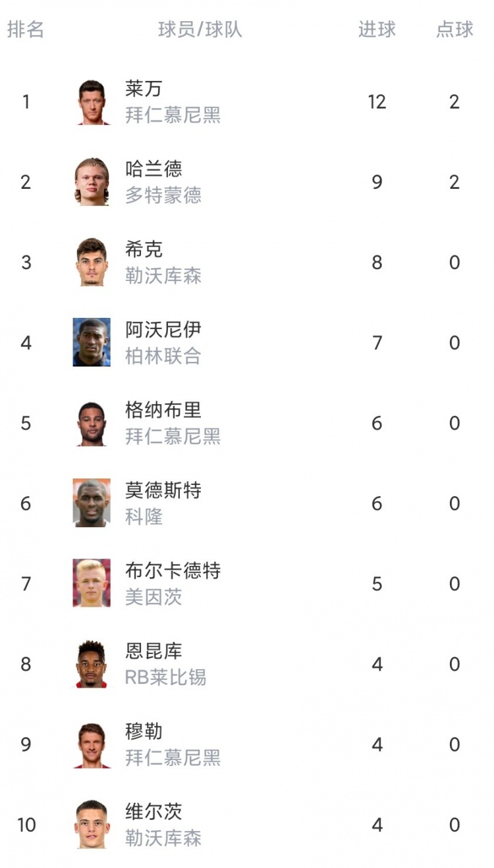Viewport: 494px width, 868px height.
Task: Click 美因茨 team name under 布尔卡德特
Action: [x=153, y=597]
